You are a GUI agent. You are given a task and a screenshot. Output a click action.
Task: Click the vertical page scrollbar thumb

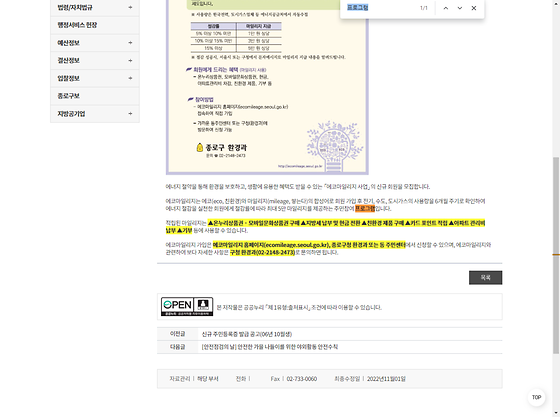point(556,255)
